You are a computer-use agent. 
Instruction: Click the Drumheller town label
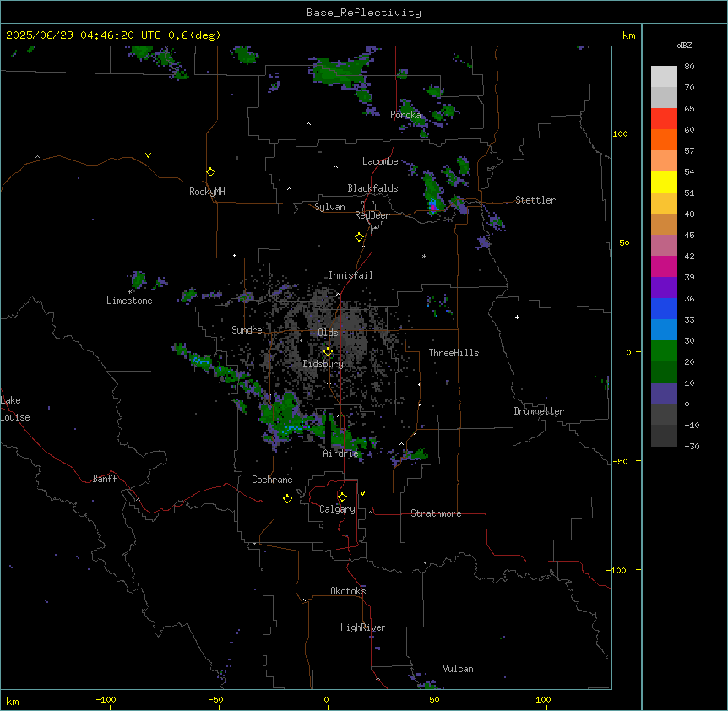pyautogui.click(x=539, y=411)
